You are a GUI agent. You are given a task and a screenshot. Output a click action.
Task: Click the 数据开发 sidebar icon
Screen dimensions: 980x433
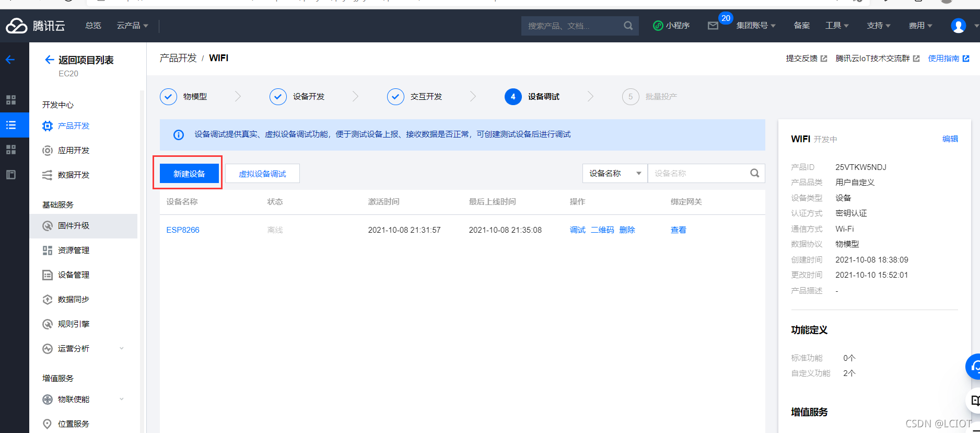tap(48, 175)
